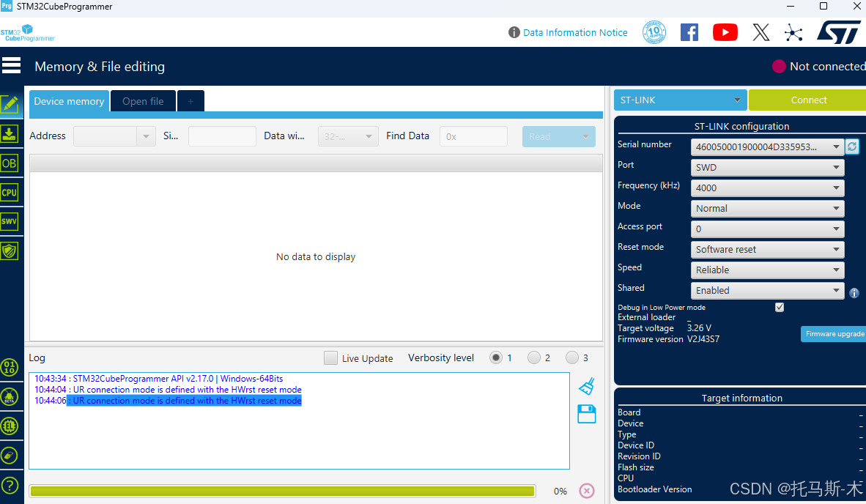This screenshot has width=866, height=504.
Task: Switch to the Device memory tab
Action: pos(69,101)
